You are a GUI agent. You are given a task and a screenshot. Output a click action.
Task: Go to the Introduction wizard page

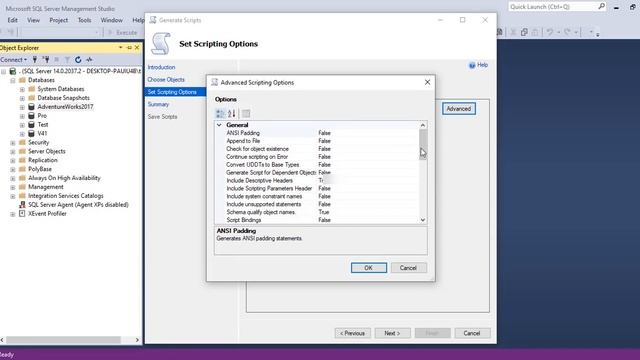[161, 67]
